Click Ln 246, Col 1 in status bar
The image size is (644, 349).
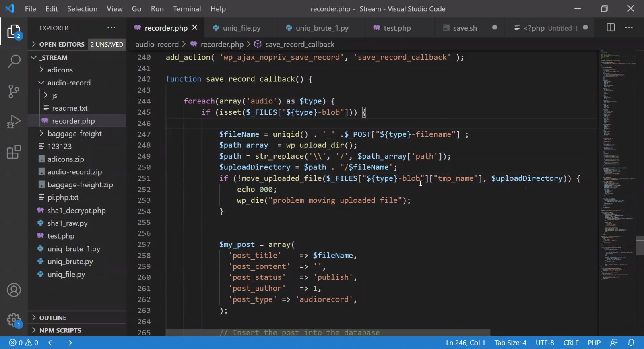pyautogui.click(x=465, y=343)
